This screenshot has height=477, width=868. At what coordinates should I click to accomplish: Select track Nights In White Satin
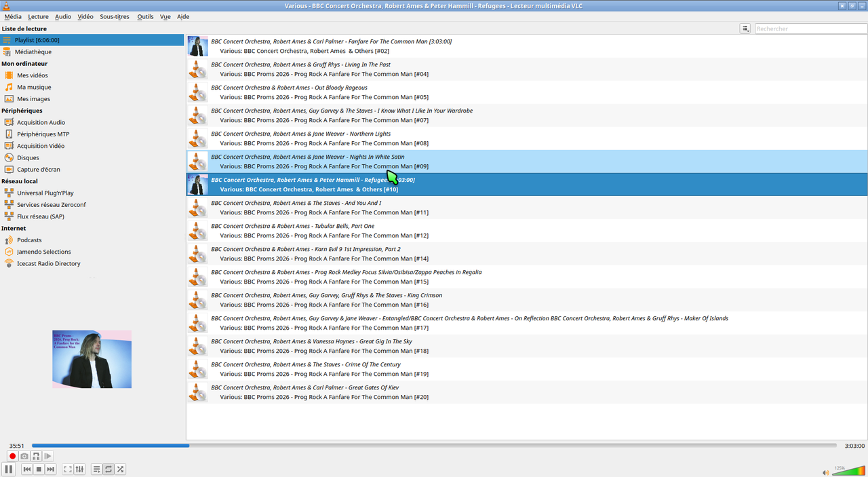click(x=527, y=161)
